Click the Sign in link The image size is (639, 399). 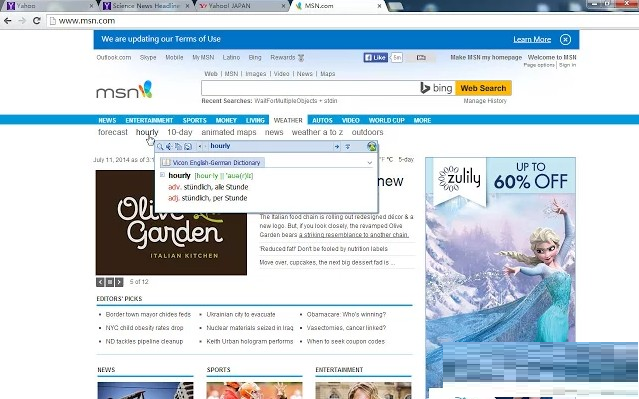(567, 65)
